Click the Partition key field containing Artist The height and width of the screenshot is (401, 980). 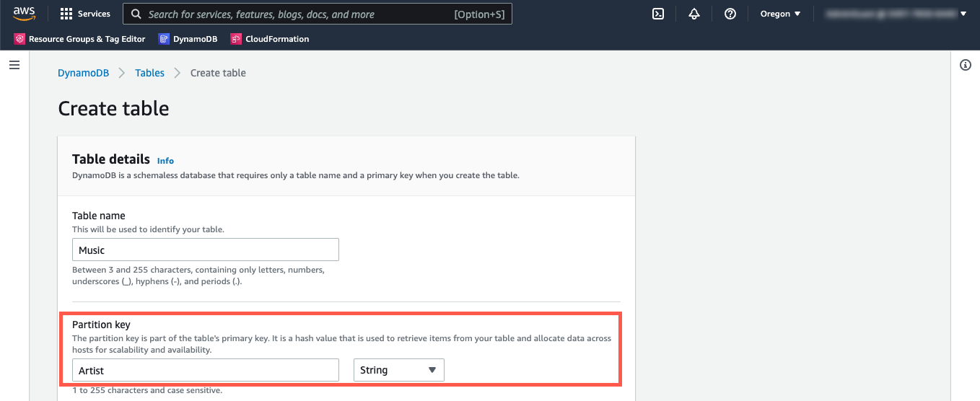(x=206, y=370)
